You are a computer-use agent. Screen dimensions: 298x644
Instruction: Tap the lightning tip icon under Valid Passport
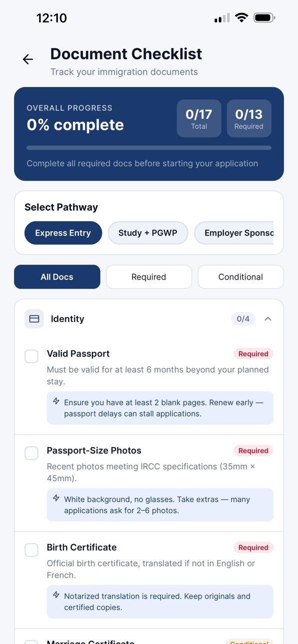pos(56,401)
